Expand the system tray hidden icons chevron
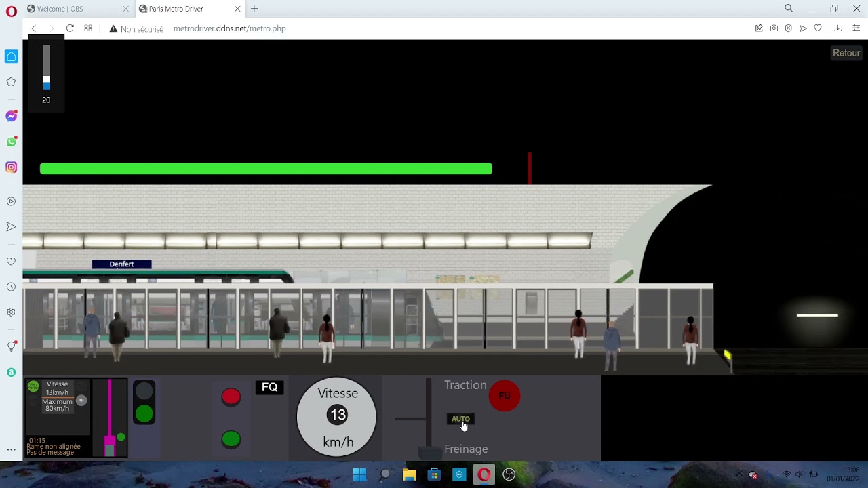 [x=738, y=474]
